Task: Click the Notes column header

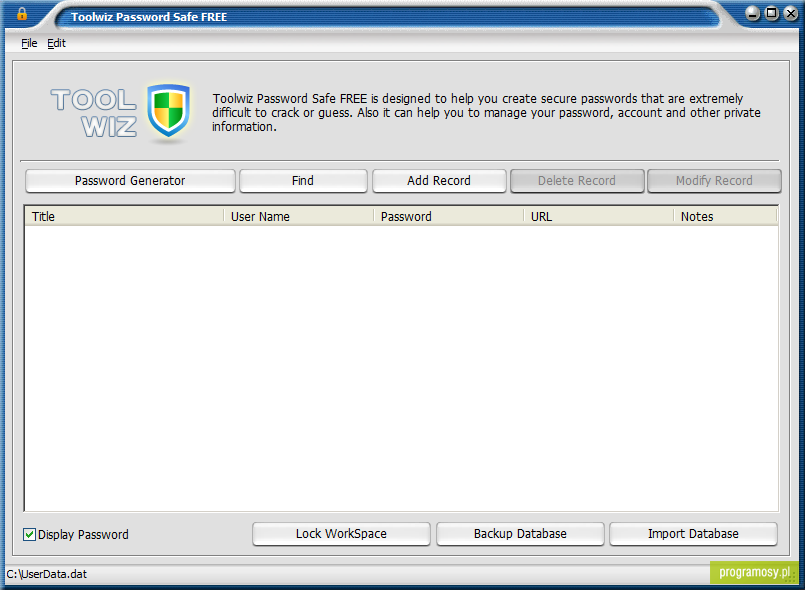Action: pyautogui.click(x=725, y=217)
